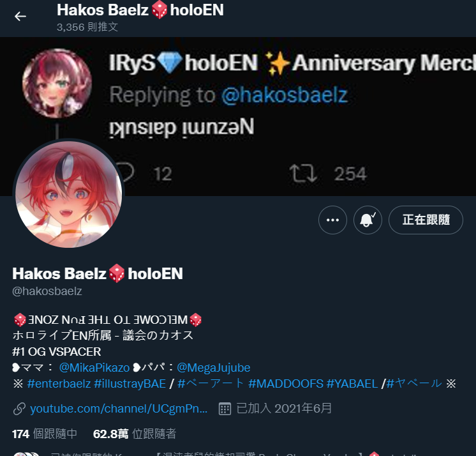View the 174 following list
The width and height of the screenshot is (476, 456).
45,434
